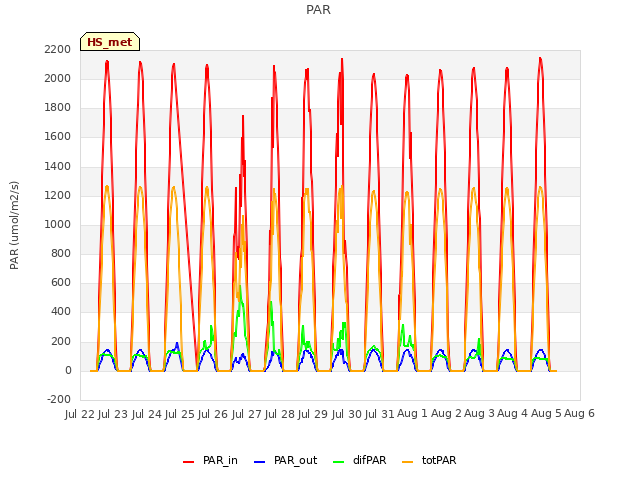Image resolution: width=640 pixels, height=480 pixels.
Task: Click the Jul 28 x-axis date label
Action: click(x=280, y=414)
